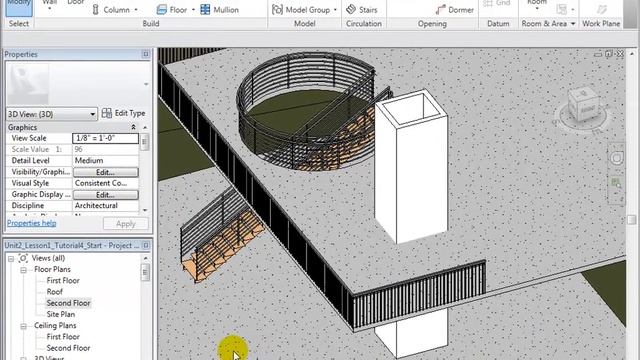Collapse the Graphics properties group
Viewport: 640px width, 360px height.
coord(133,127)
